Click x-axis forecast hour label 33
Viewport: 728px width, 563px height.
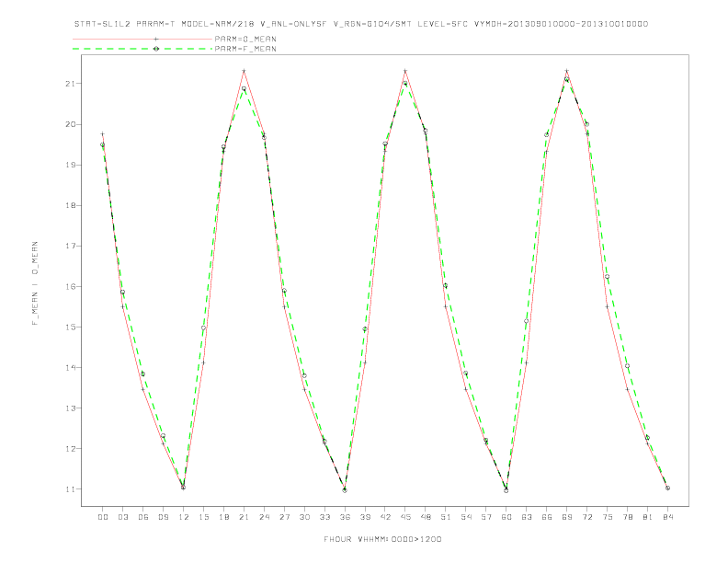tap(324, 517)
